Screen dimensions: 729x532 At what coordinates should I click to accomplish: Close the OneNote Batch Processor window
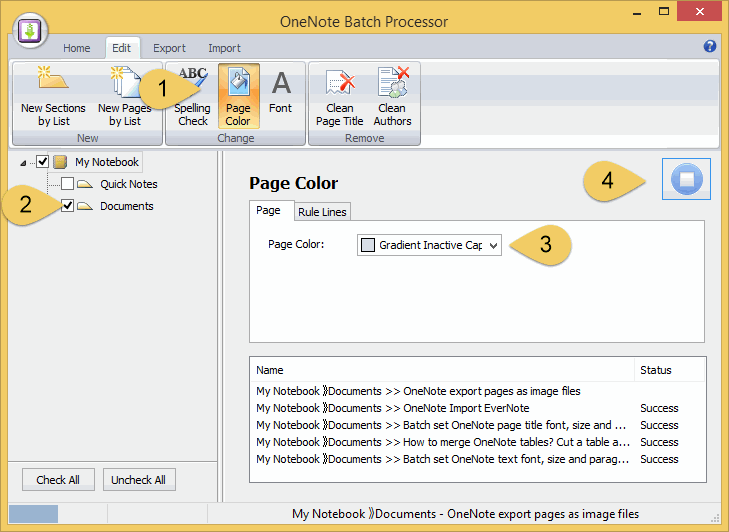point(699,12)
